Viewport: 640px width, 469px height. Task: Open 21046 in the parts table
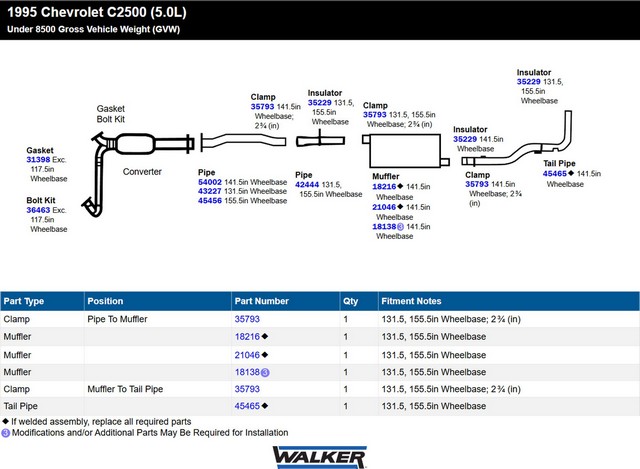pos(247,355)
